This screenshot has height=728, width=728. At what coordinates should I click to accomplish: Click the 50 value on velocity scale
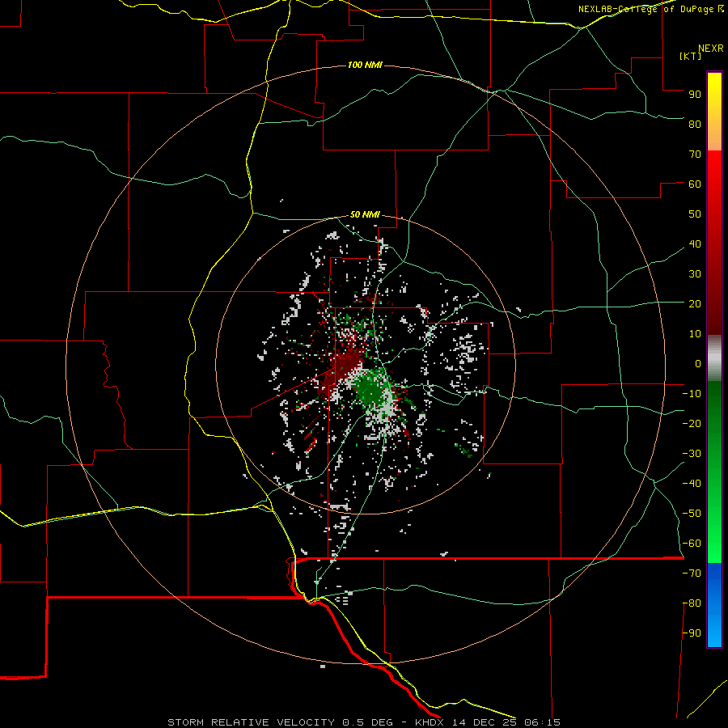tap(695, 214)
